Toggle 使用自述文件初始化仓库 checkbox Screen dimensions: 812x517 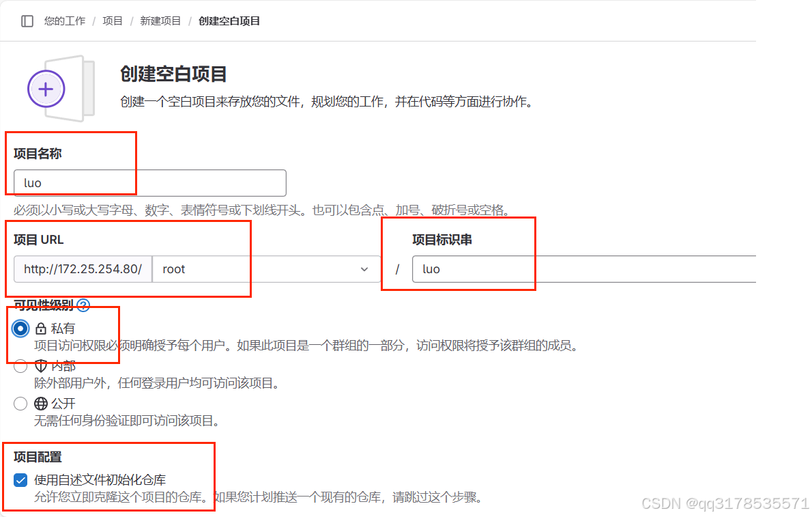pos(20,480)
